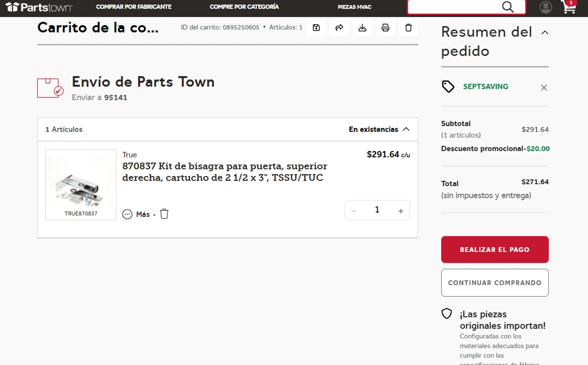Click the -$20.00 promotional discount value
This screenshot has width=588, height=365.
[x=537, y=149]
